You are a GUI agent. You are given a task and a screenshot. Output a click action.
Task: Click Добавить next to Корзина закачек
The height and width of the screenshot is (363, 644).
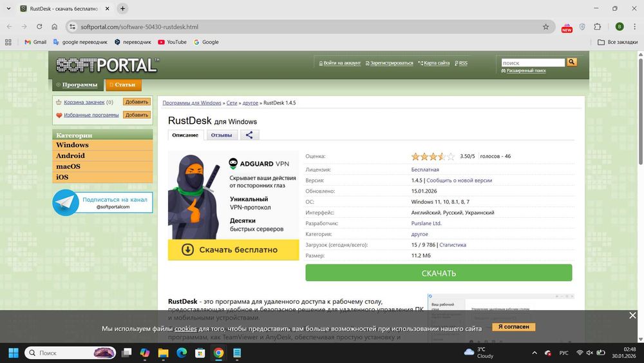click(x=137, y=101)
